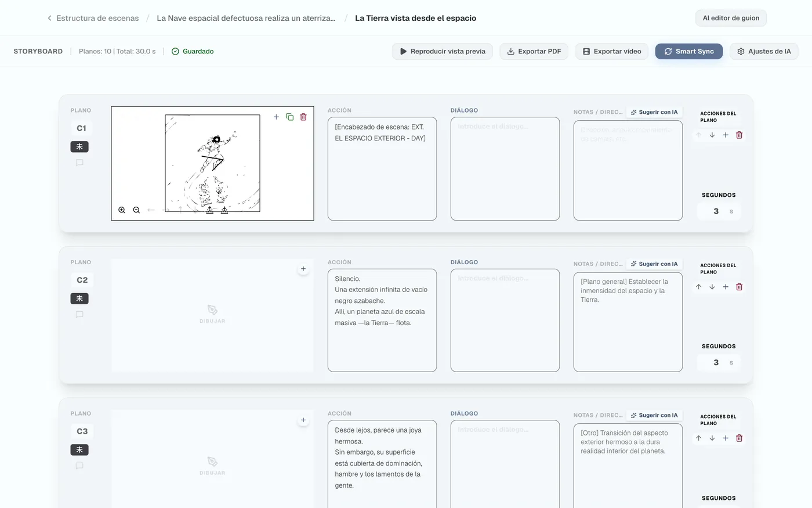Screen dimensions: 812x508
Task: Add a new image to plano C1 thumbnail
Action: pyautogui.click(x=276, y=117)
